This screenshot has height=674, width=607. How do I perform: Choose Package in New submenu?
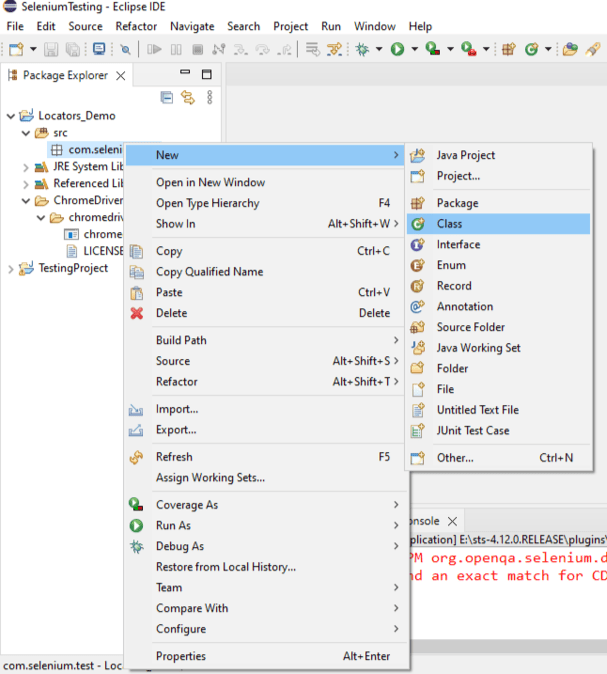498,203
